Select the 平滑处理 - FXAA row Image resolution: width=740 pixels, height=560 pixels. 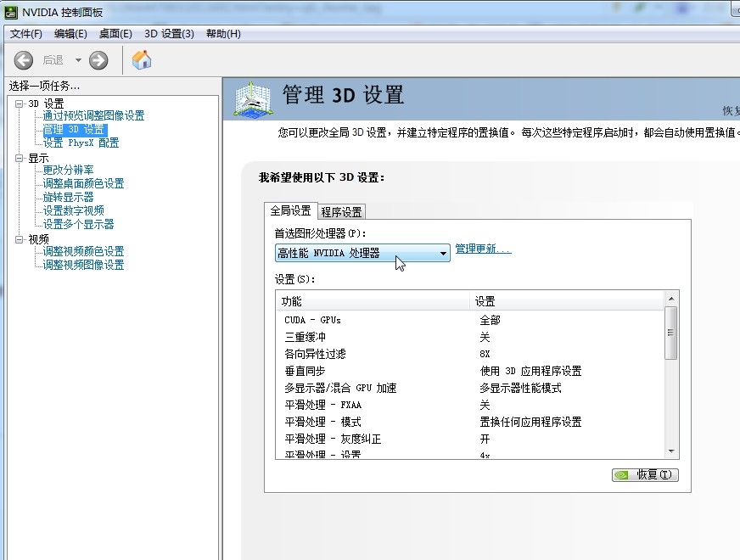(469, 405)
